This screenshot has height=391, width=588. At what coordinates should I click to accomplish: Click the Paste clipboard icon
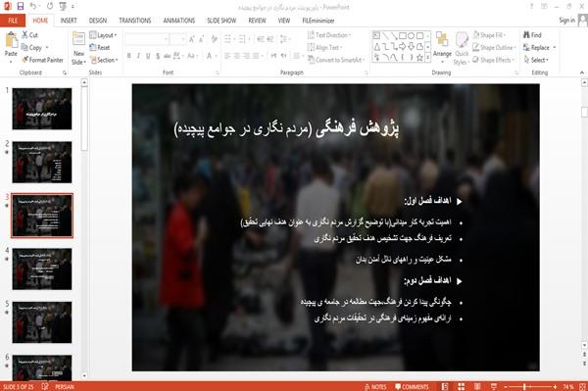point(11,40)
